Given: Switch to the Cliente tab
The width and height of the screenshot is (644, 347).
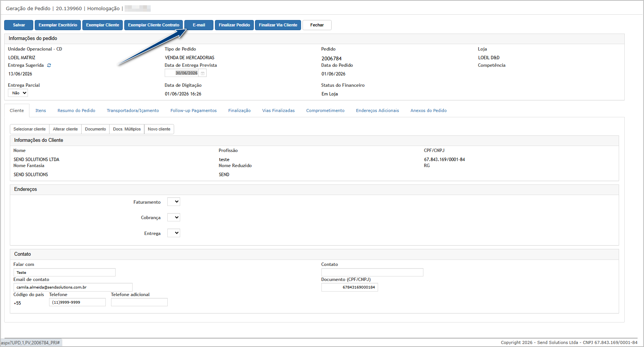Looking at the screenshot, I should (17, 111).
